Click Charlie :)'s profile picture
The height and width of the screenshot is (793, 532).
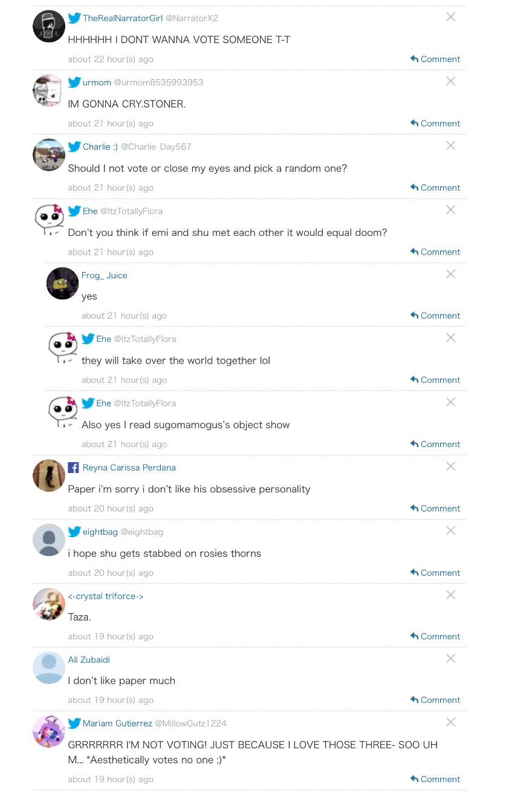pos(49,155)
